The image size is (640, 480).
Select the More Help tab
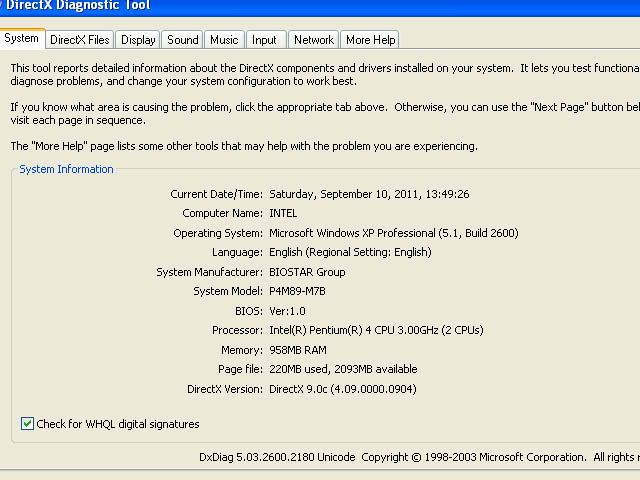tap(370, 40)
